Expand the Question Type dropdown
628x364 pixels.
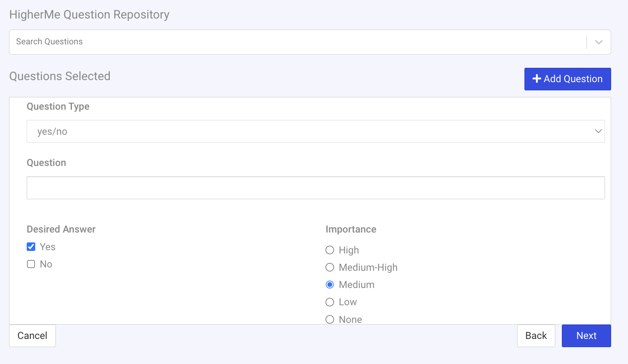[598, 131]
